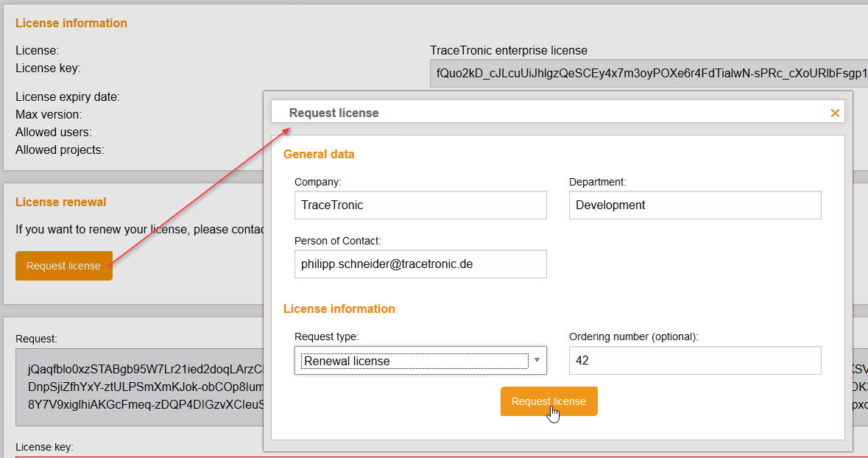868x458 pixels.
Task: Edit the Person of Contact email field
Action: click(420, 264)
